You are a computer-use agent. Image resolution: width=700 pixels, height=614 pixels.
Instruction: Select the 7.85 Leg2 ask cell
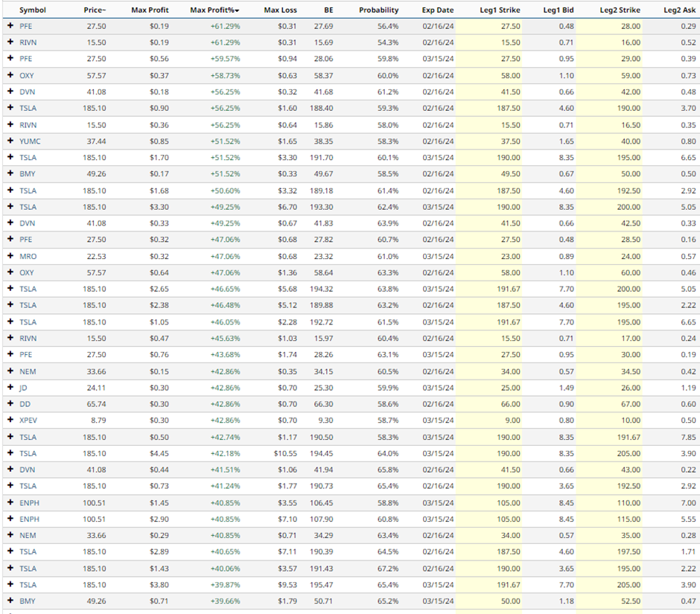pyautogui.click(x=688, y=438)
